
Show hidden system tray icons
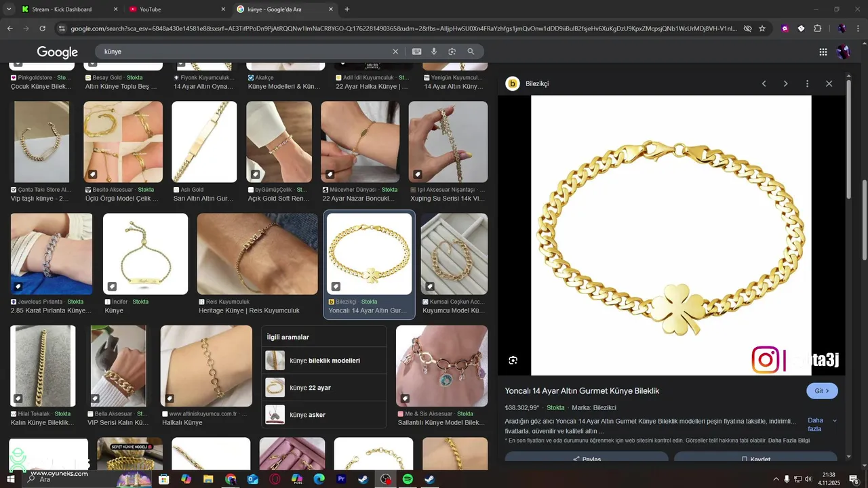[776, 479]
